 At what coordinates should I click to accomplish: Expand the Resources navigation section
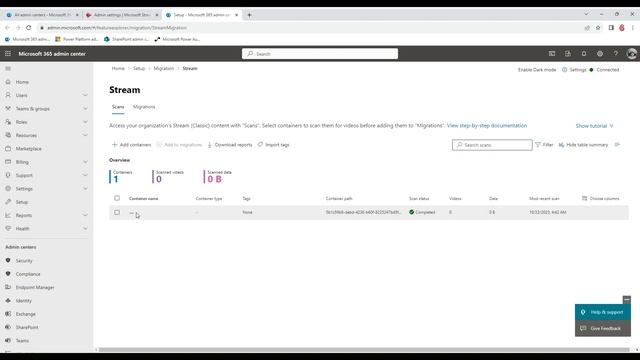coord(85,135)
